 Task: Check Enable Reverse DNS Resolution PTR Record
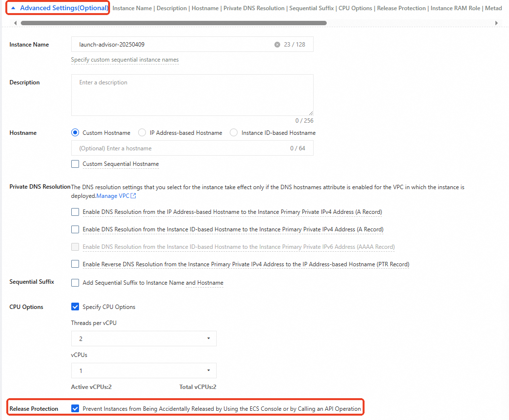pos(75,264)
